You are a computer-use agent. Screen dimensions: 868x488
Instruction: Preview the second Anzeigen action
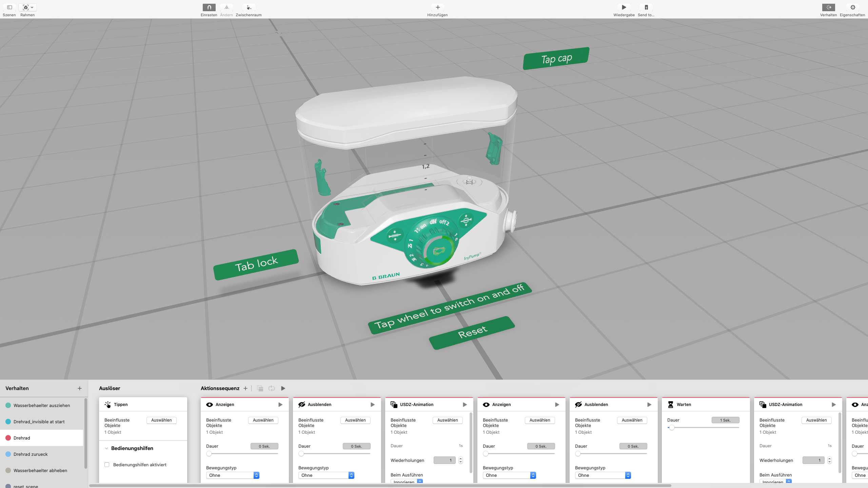[557, 405]
